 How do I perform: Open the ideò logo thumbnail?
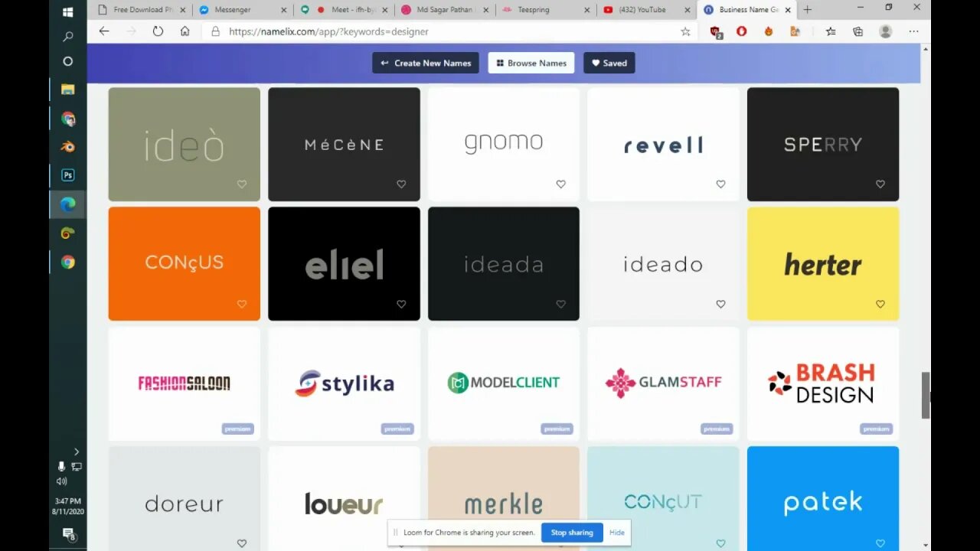(x=184, y=144)
